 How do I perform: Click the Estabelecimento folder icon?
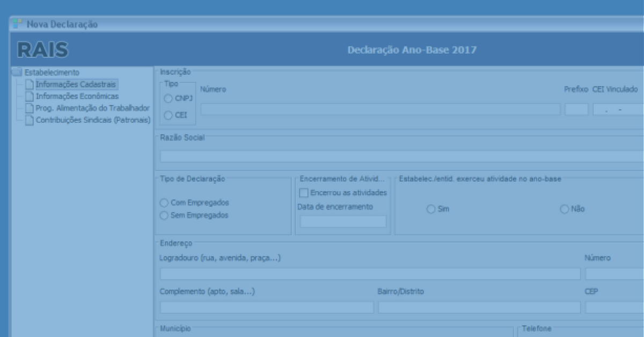click(x=17, y=72)
